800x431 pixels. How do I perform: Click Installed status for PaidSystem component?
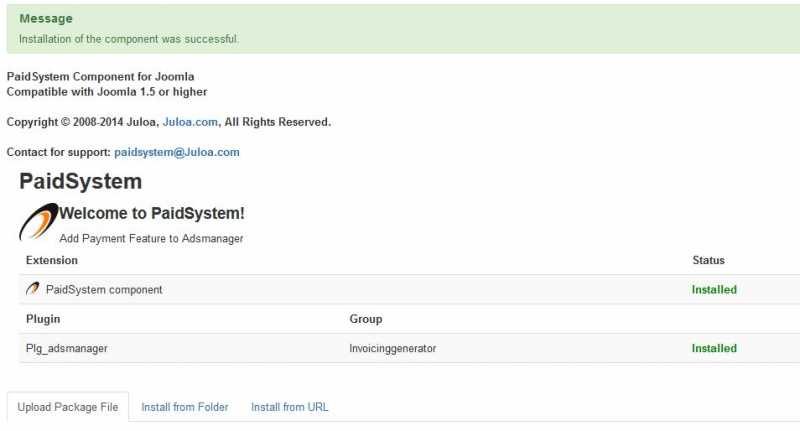click(714, 290)
